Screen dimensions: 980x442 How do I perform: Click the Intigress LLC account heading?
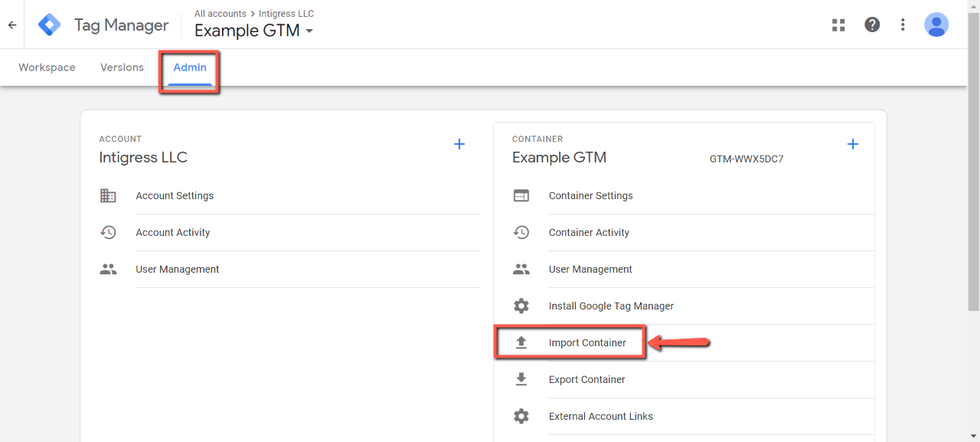[143, 157]
